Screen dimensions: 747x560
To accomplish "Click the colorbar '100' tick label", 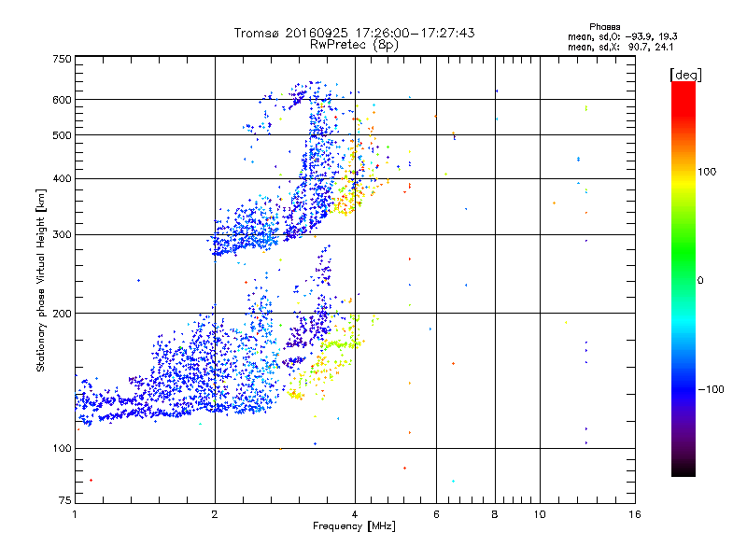I will [x=707, y=172].
